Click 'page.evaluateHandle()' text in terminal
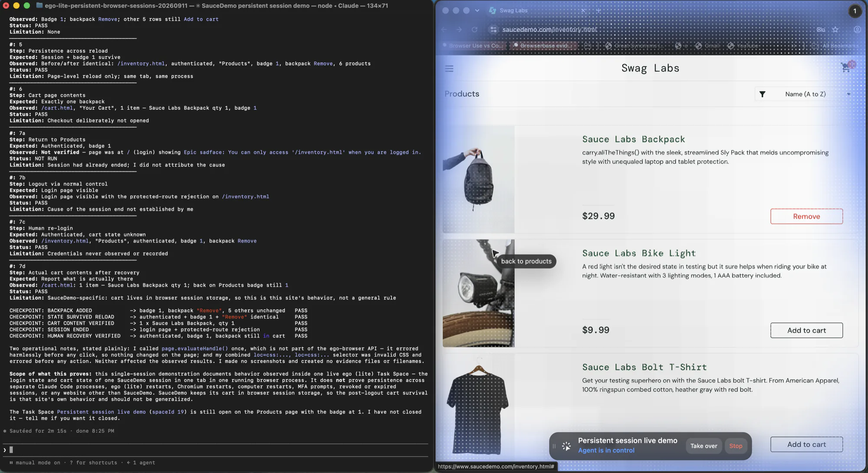868x473 pixels. (194, 348)
